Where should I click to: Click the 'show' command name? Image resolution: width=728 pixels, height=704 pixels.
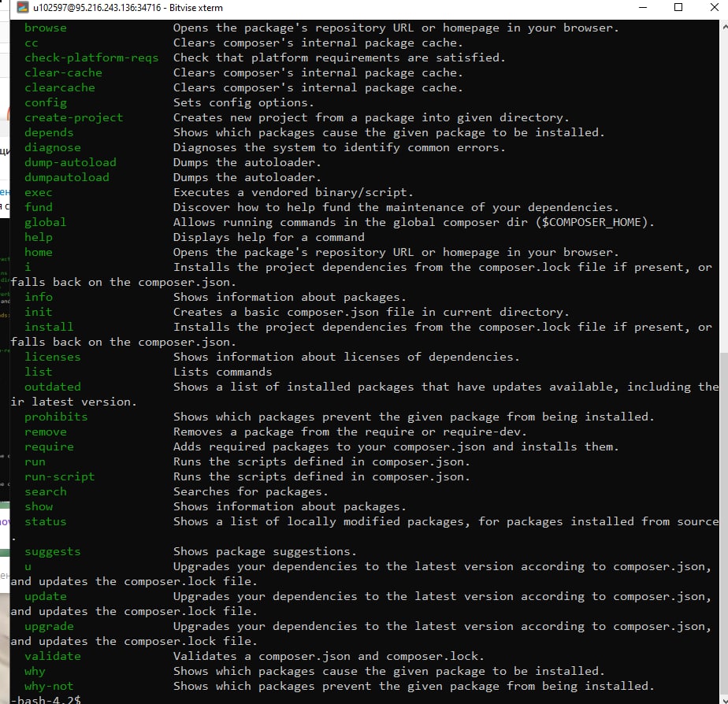pos(39,506)
